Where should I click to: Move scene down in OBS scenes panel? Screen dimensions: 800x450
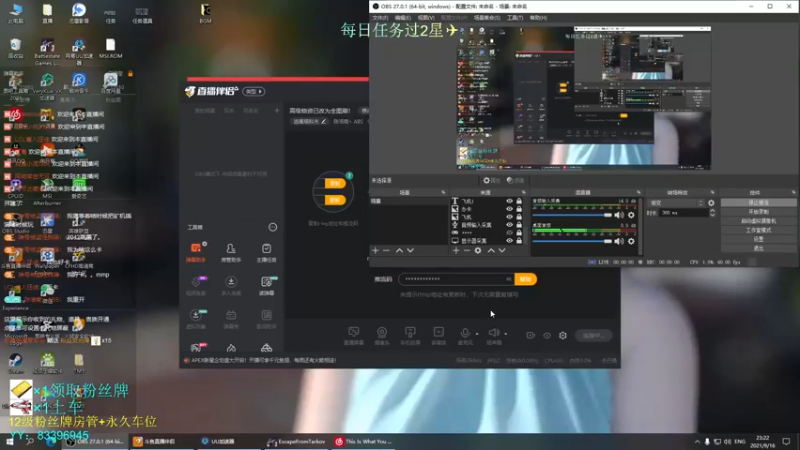(x=410, y=251)
